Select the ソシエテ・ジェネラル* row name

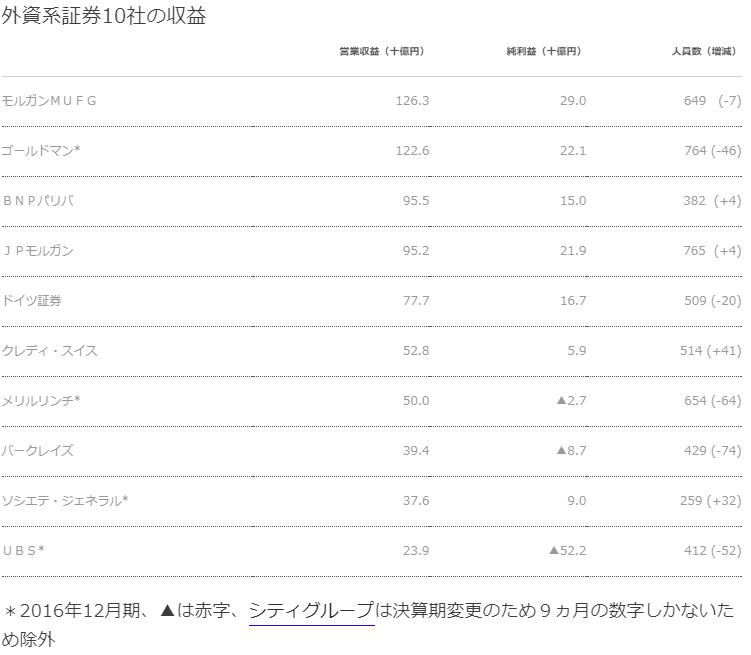click(65, 501)
